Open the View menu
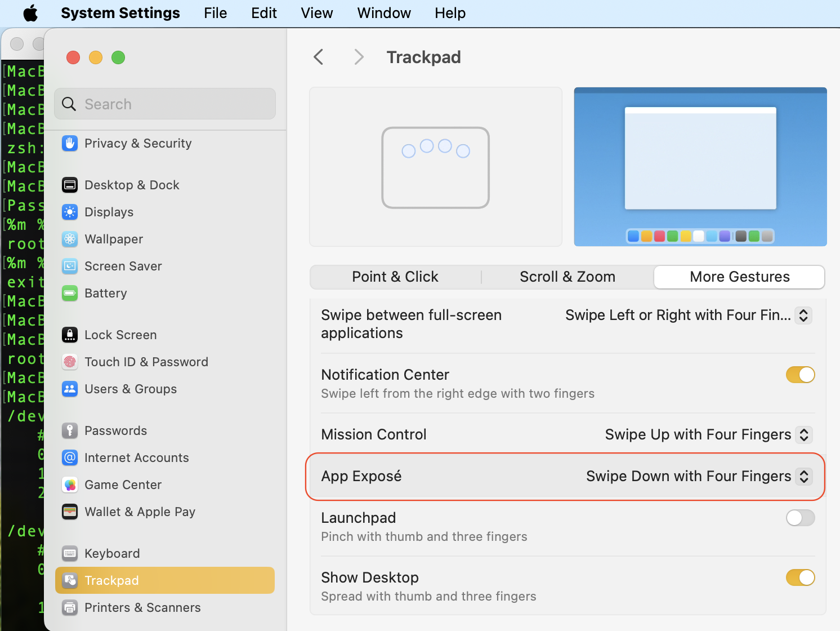The height and width of the screenshot is (631, 840). [x=317, y=13]
